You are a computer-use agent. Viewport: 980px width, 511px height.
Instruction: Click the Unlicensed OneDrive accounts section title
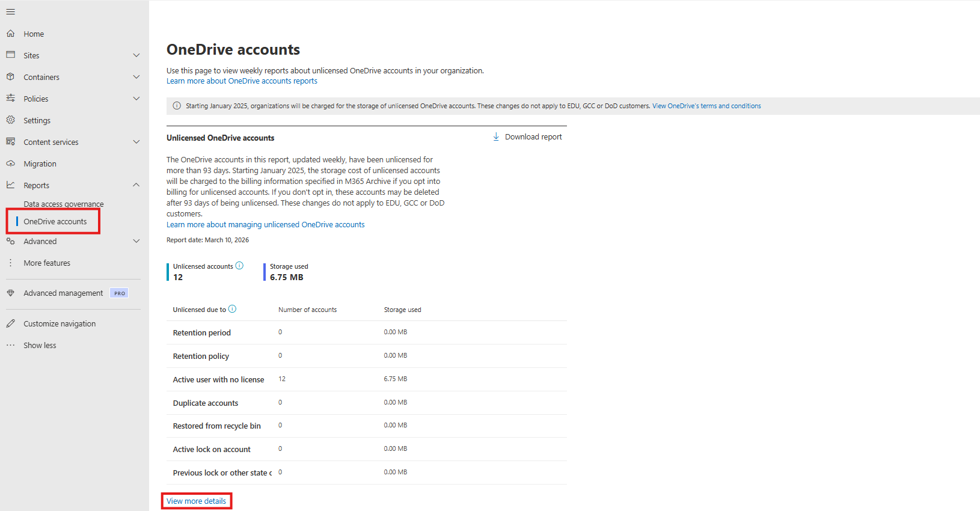pyautogui.click(x=220, y=138)
